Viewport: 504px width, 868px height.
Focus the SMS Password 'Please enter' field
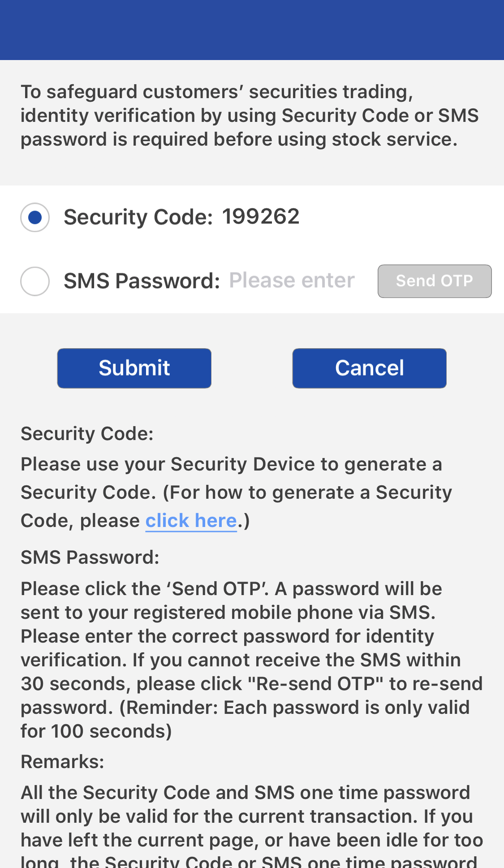[292, 281]
